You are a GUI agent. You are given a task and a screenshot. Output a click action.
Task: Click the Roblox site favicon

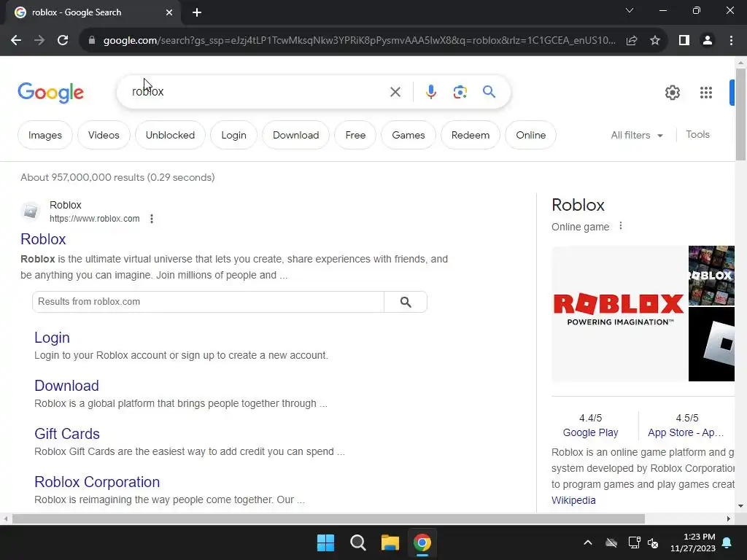[31, 211]
